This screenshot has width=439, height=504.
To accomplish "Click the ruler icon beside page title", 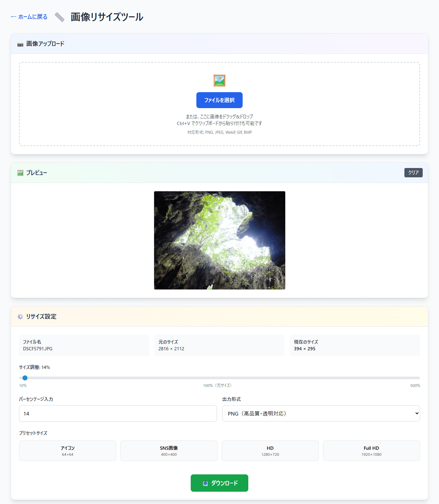I will [59, 17].
